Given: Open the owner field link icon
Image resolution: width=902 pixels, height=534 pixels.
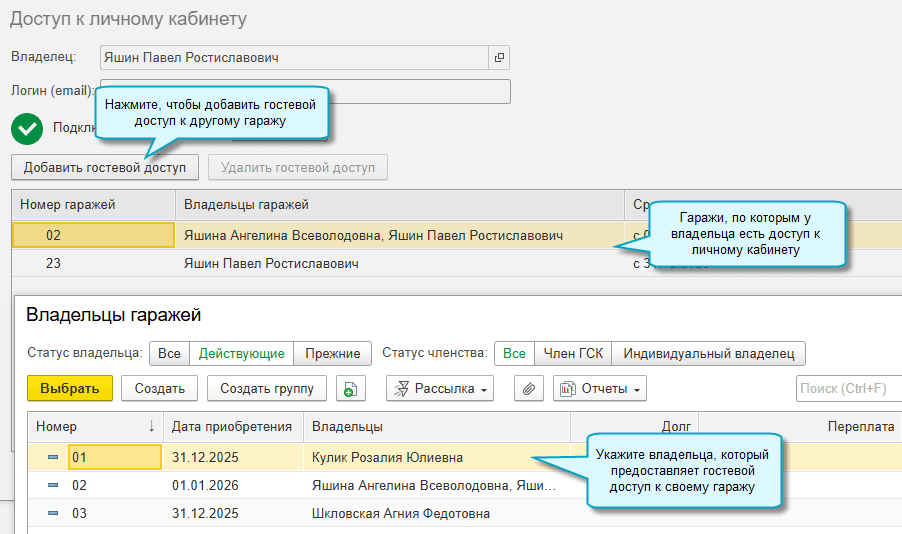Looking at the screenshot, I should tap(499, 58).
